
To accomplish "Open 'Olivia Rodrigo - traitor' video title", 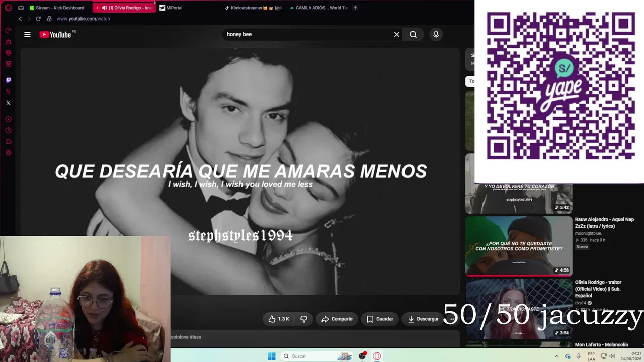I will click(x=598, y=289).
